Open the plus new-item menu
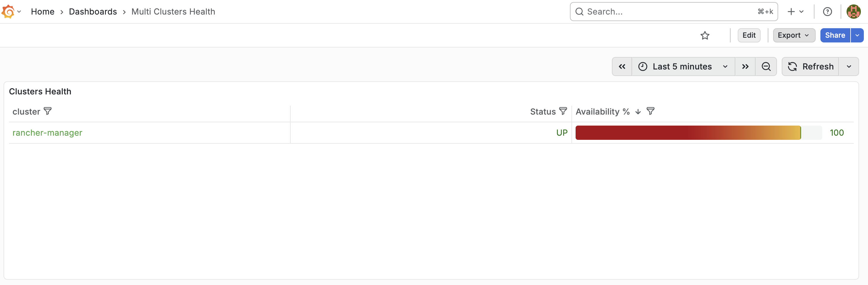Image resolution: width=868 pixels, height=285 pixels. point(795,12)
